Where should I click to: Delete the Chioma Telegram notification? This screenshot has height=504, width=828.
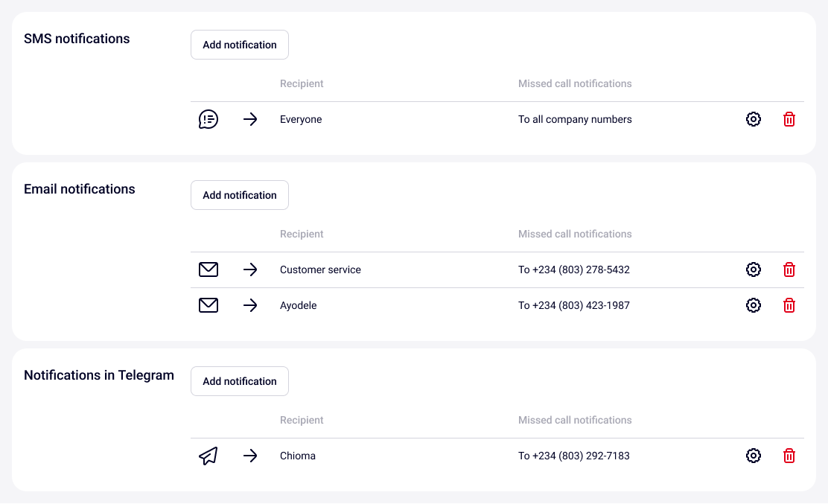[x=789, y=456]
